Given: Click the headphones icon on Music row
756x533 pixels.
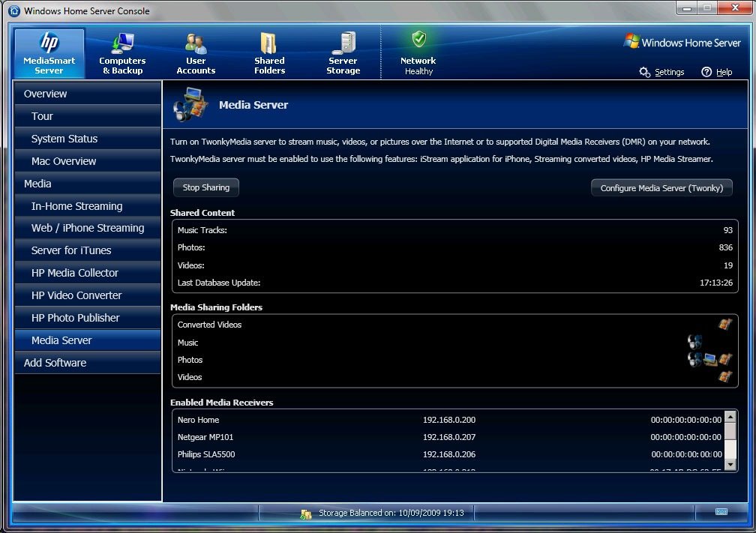Looking at the screenshot, I should 694,342.
